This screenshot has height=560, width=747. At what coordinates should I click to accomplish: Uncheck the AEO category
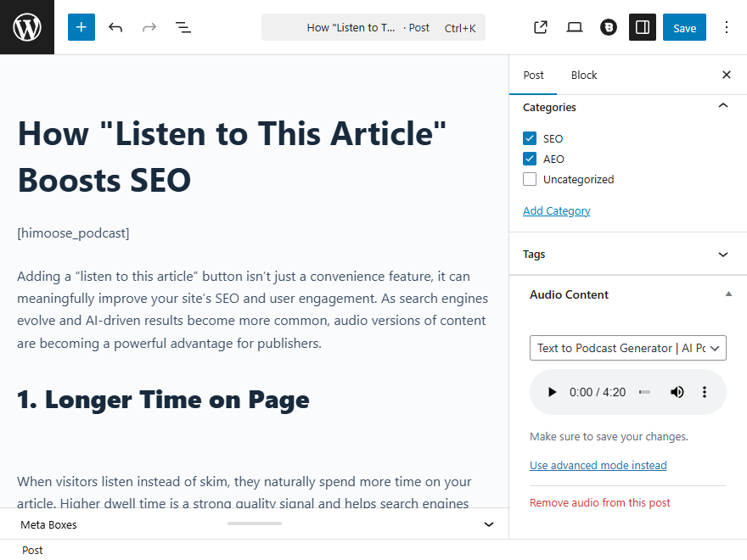tap(530, 159)
